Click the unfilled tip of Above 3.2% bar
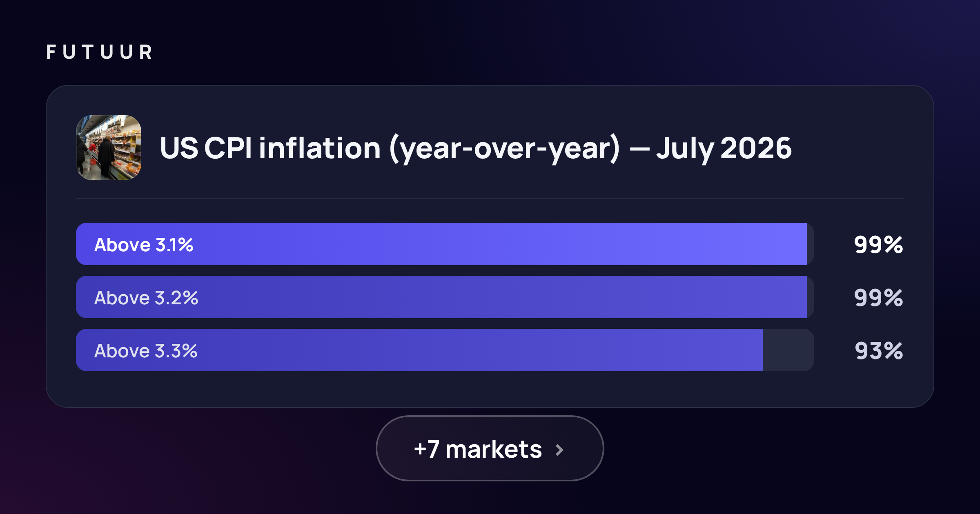980x514 pixels. click(x=811, y=297)
